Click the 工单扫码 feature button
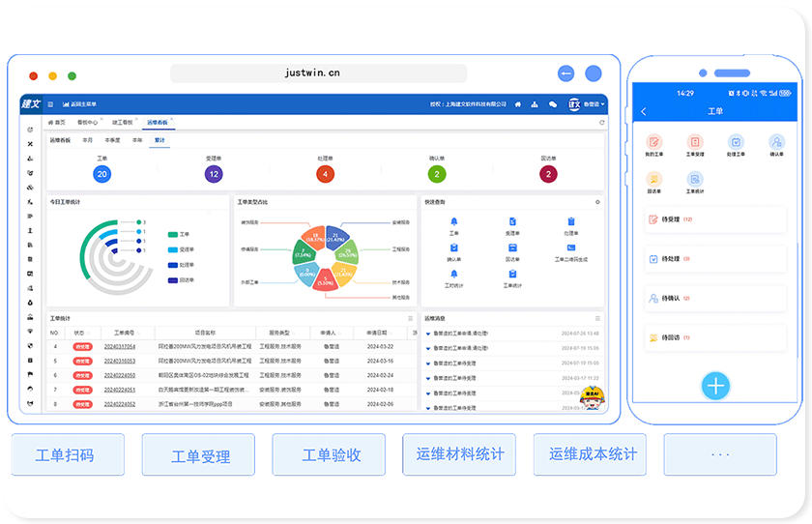 (66, 455)
